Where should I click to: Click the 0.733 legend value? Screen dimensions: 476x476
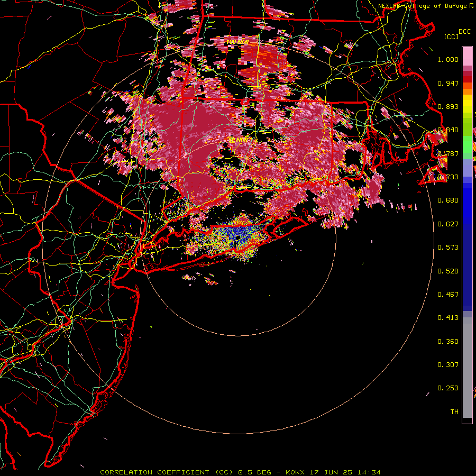[x=448, y=177]
